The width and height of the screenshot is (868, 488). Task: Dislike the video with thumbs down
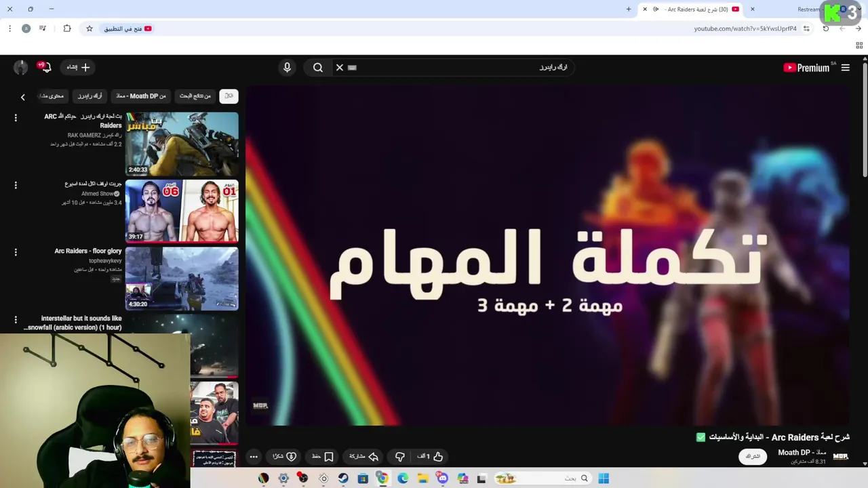pyautogui.click(x=399, y=456)
